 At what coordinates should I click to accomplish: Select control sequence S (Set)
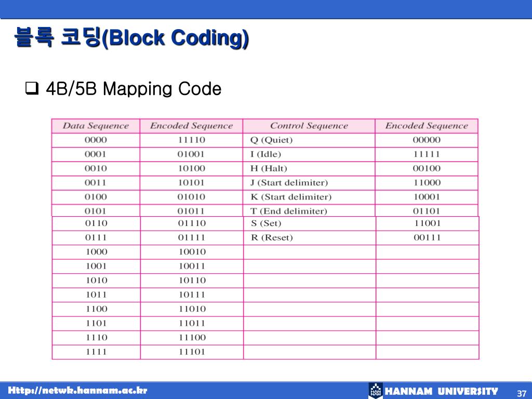[267, 223]
